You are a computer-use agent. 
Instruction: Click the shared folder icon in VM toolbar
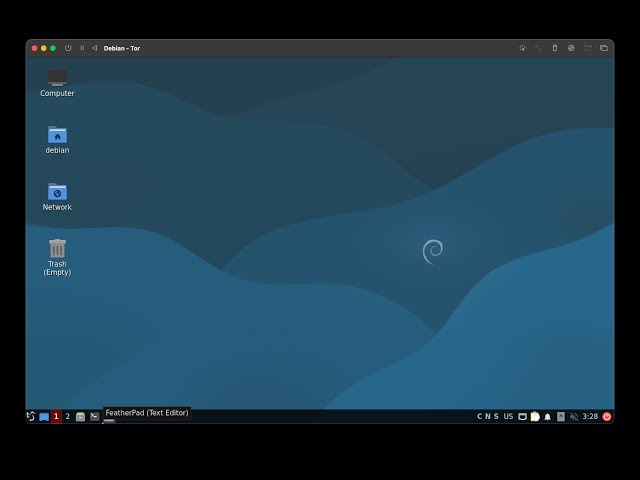pyautogui.click(x=587, y=48)
